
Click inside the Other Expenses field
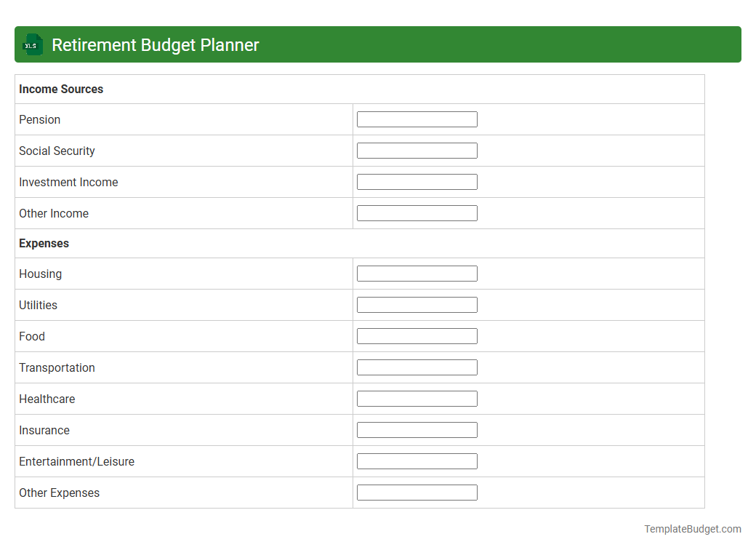417,492
